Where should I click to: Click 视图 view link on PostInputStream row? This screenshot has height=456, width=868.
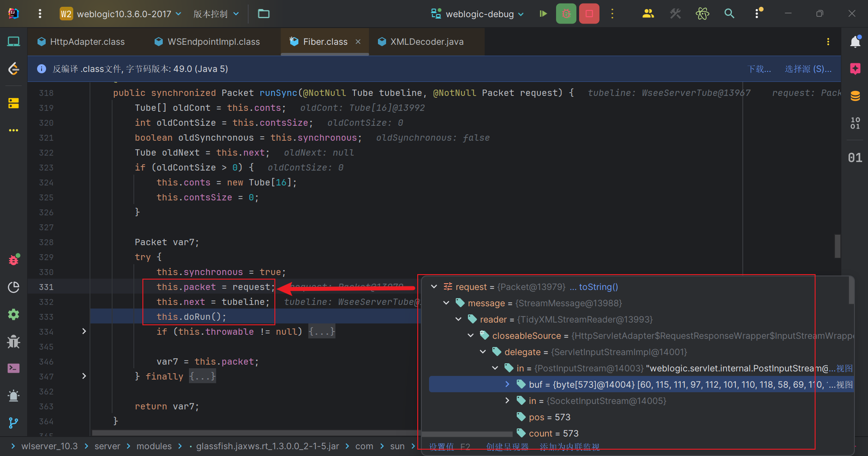pyautogui.click(x=844, y=368)
